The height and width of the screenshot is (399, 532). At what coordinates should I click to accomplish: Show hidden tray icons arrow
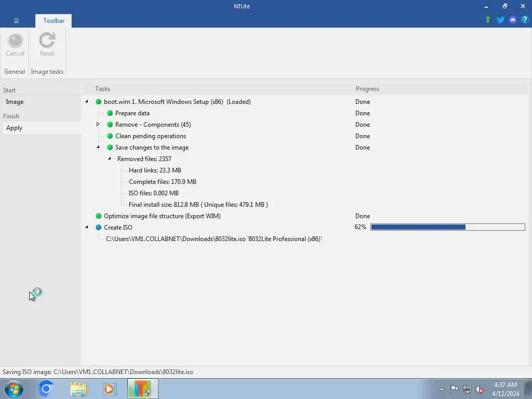[442, 389]
